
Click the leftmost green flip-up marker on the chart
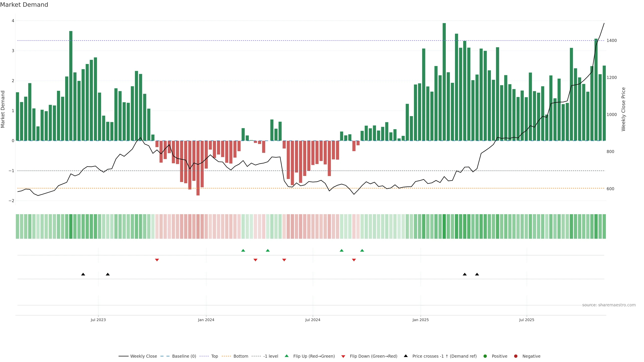(243, 250)
